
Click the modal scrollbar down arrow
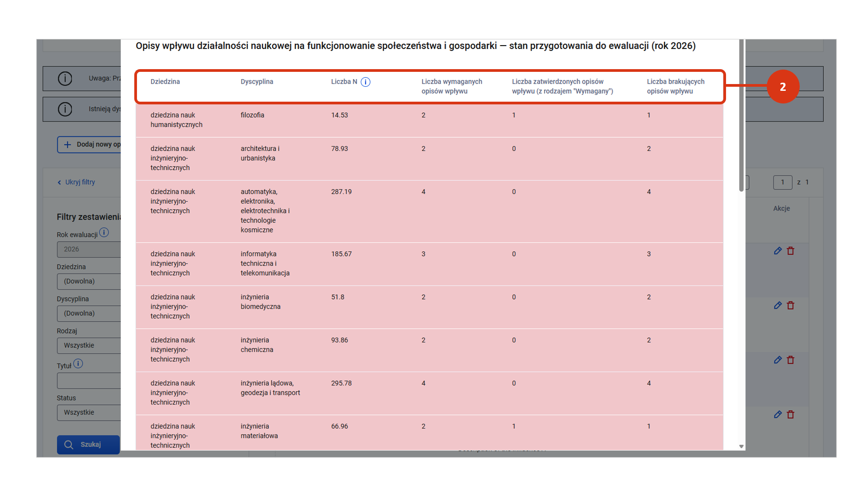(741, 446)
